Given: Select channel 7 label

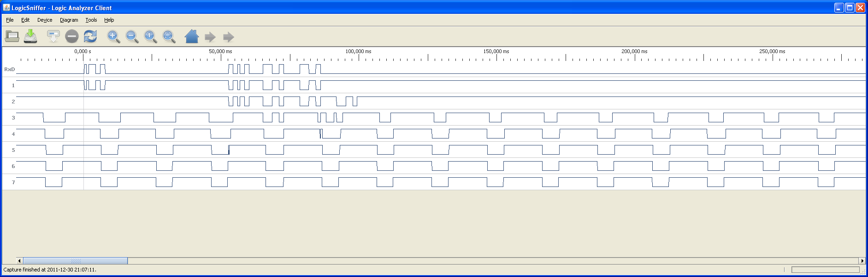Looking at the screenshot, I should (x=13, y=182).
